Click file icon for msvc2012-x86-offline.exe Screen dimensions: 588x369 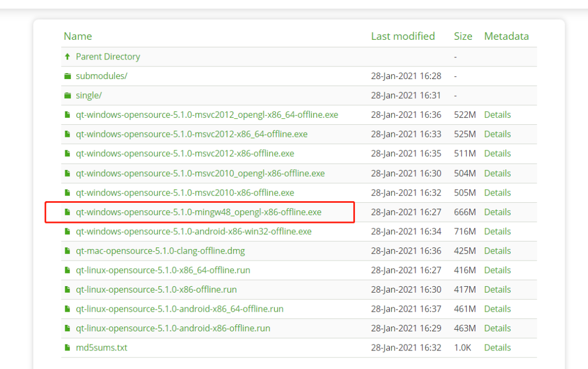tap(68, 154)
